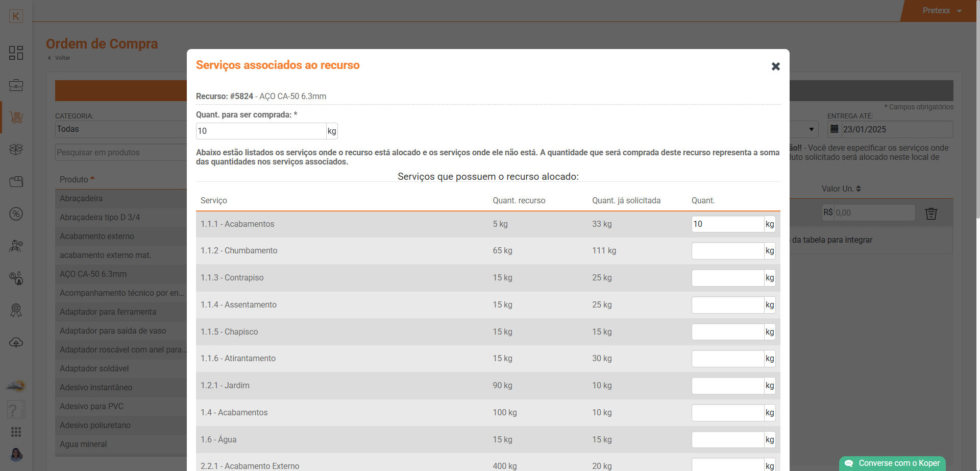
Task: Click the Quant. para ser comprada field
Action: click(x=261, y=131)
